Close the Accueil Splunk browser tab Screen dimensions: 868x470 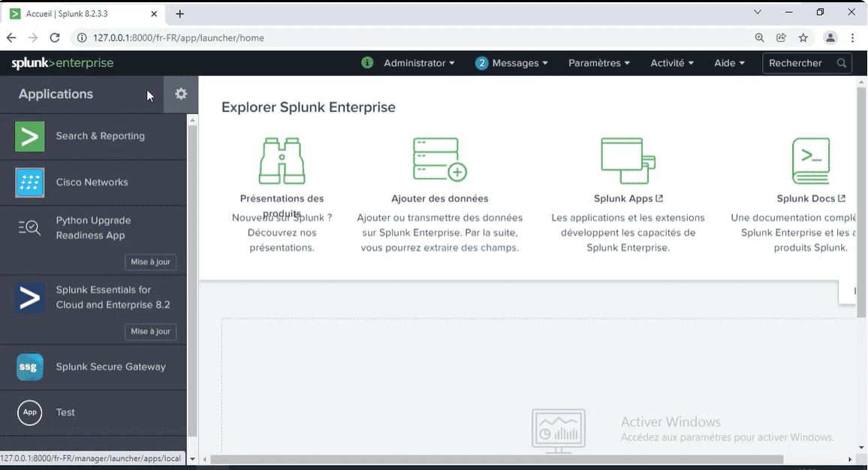(154, 14)
